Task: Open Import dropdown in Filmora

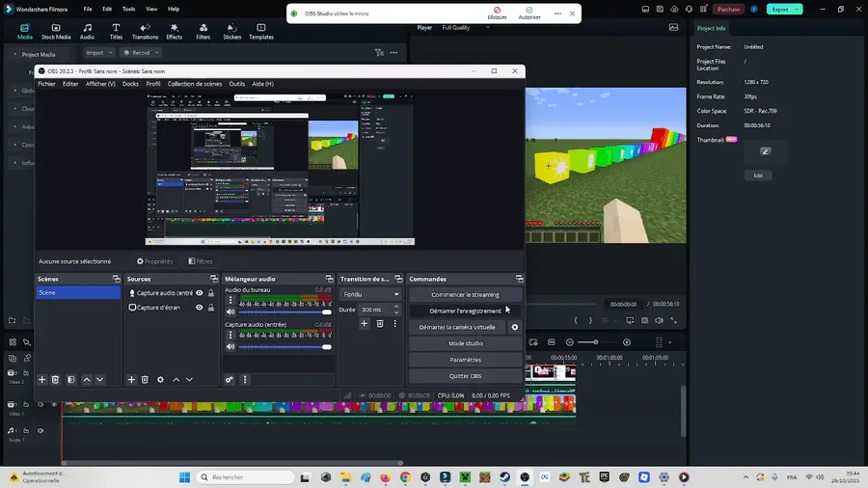Action: coord(99,53)
